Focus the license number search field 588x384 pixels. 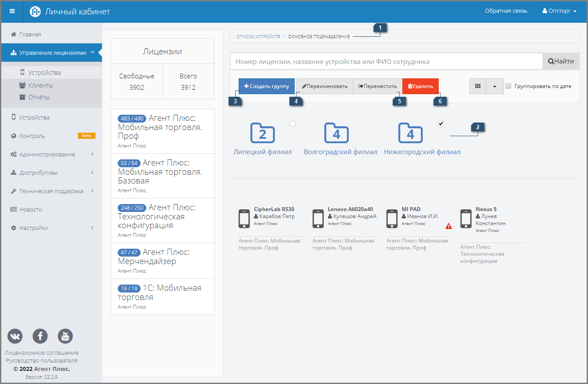[386, 61]
